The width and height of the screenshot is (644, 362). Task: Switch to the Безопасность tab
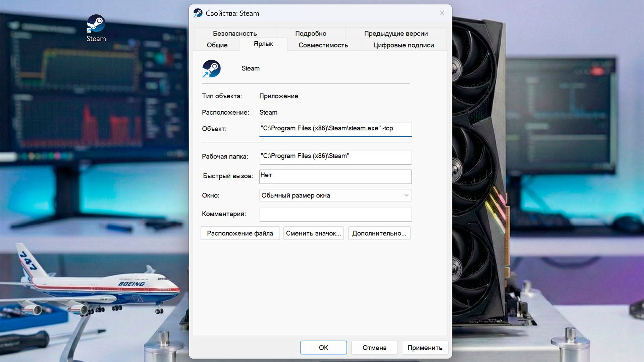coord(235,34)
